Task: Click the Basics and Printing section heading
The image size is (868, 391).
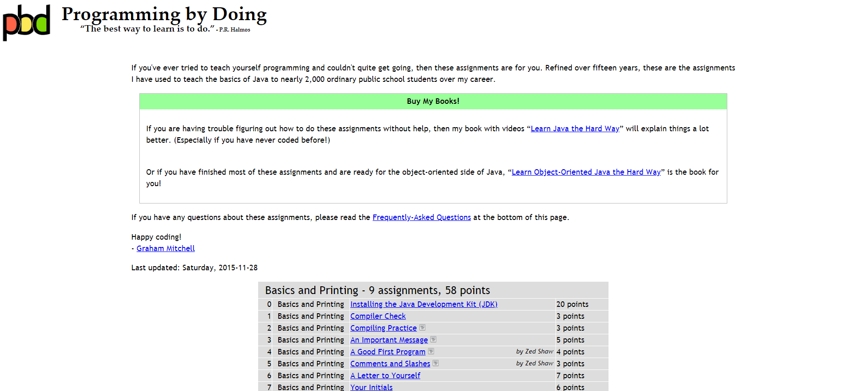Action: [377, 290]
